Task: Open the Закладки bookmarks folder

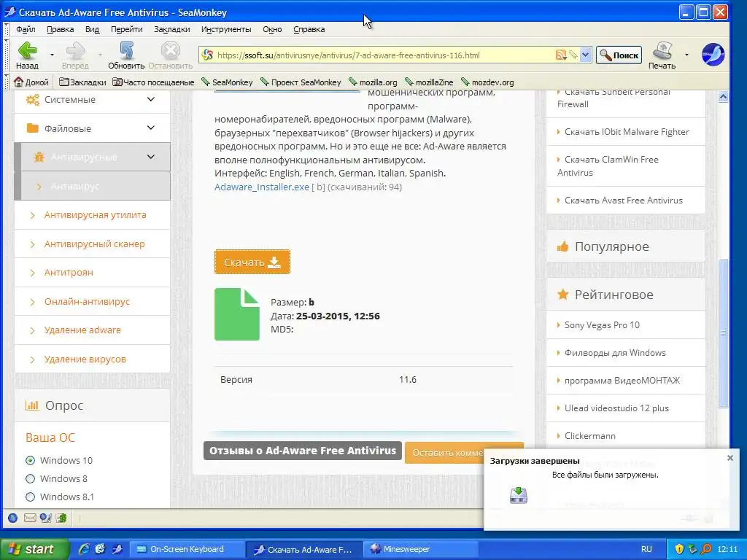Action: [82, 82]
